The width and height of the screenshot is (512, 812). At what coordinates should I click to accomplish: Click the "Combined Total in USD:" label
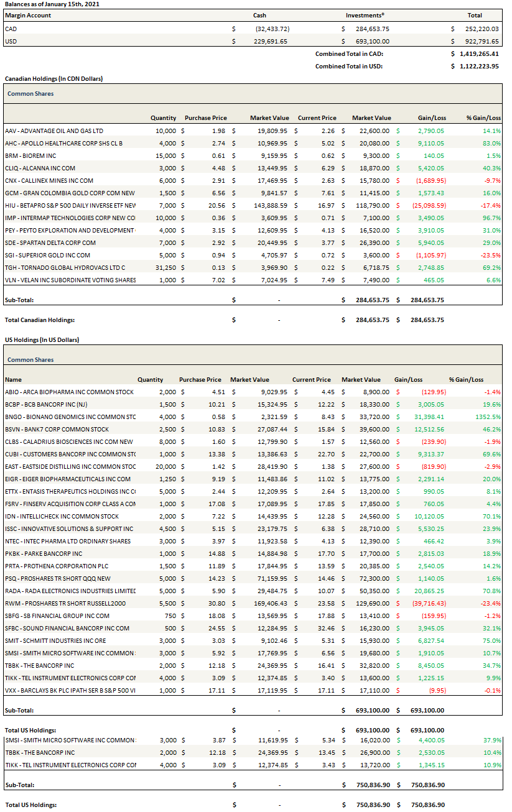[348, 66]
